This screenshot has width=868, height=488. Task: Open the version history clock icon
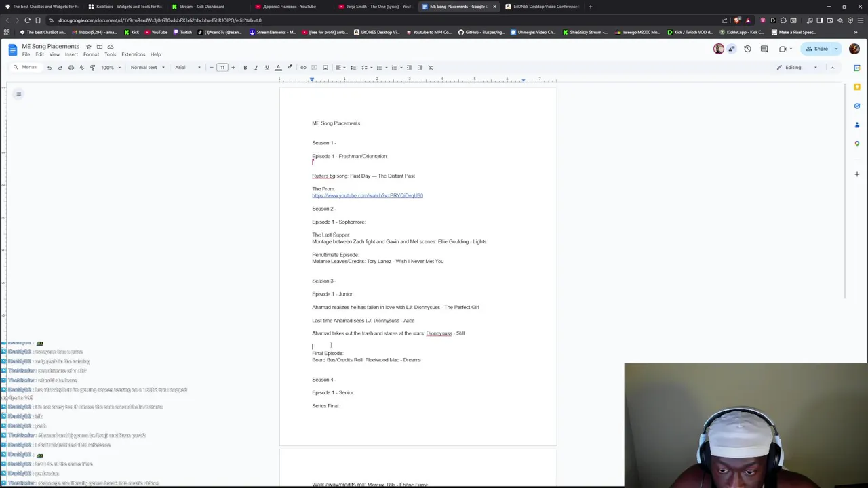pyautogui.click(x=747, y=49)
